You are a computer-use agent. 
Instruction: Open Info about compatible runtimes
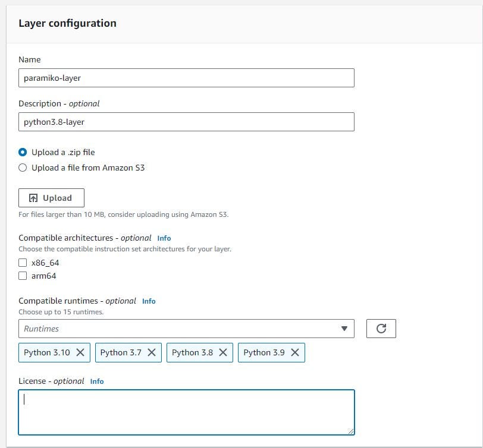tap(149, 301)
